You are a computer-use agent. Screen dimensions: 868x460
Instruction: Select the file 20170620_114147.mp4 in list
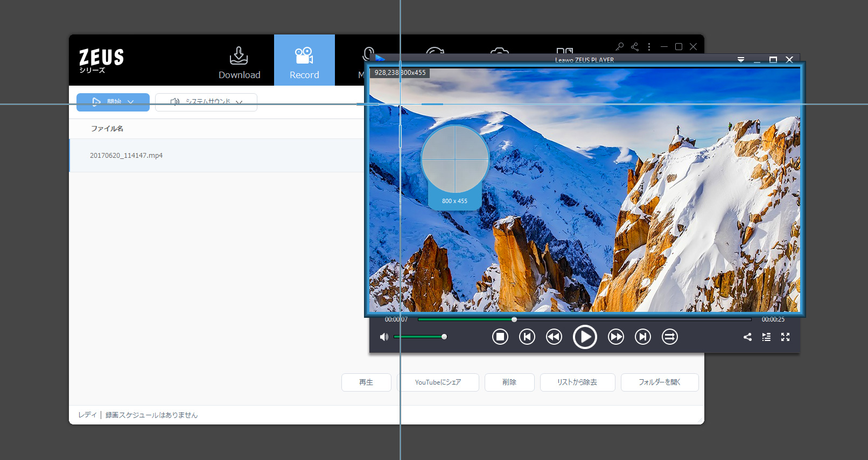pyautogui.click(x=127, y=156)
